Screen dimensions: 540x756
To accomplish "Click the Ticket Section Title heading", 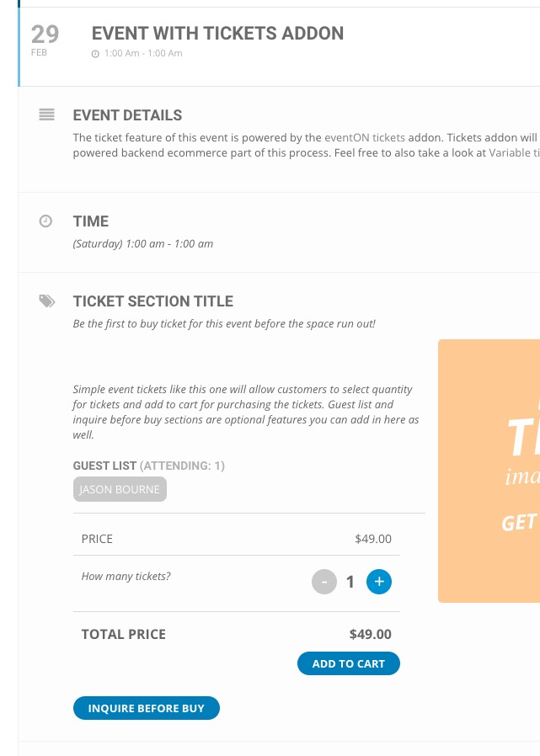I will [152, 301].
